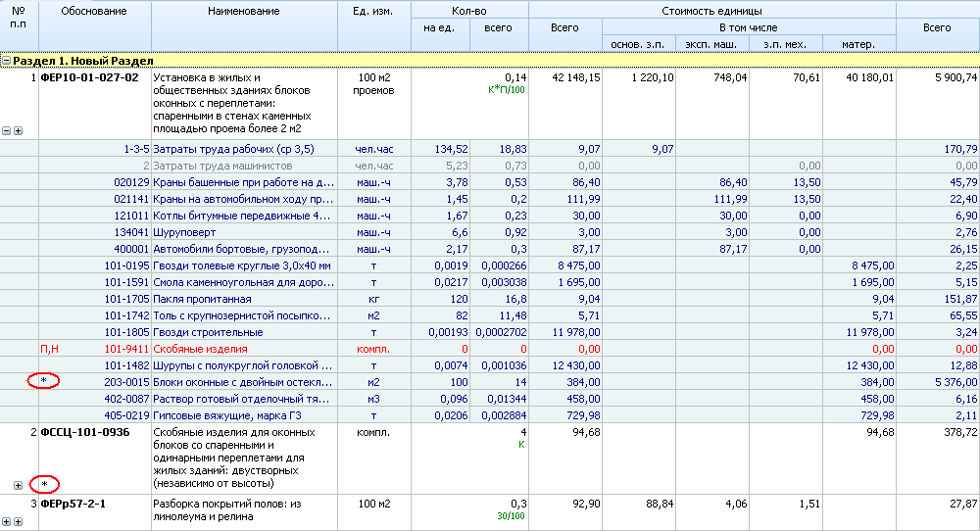The width and height of the screenshot is (980, 531).
Task: Select row 'Затраты труда машинистов'
Action: pyautogui.click(x=490, y=166)
